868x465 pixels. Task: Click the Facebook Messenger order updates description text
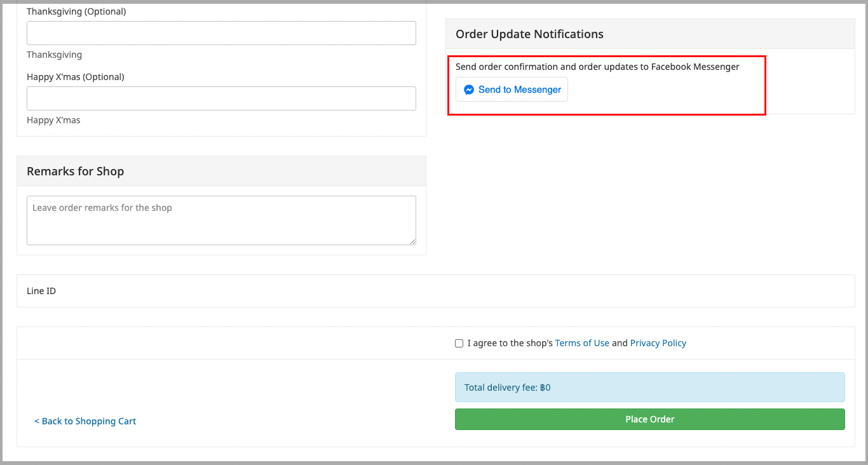point(597,67)
